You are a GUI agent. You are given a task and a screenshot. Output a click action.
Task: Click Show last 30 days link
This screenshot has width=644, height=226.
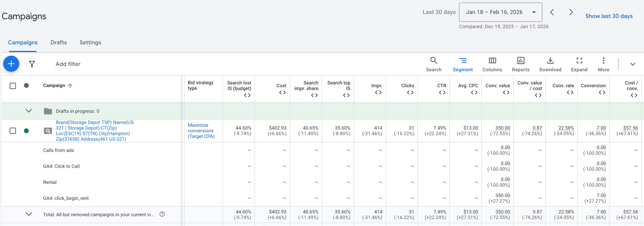609,16
